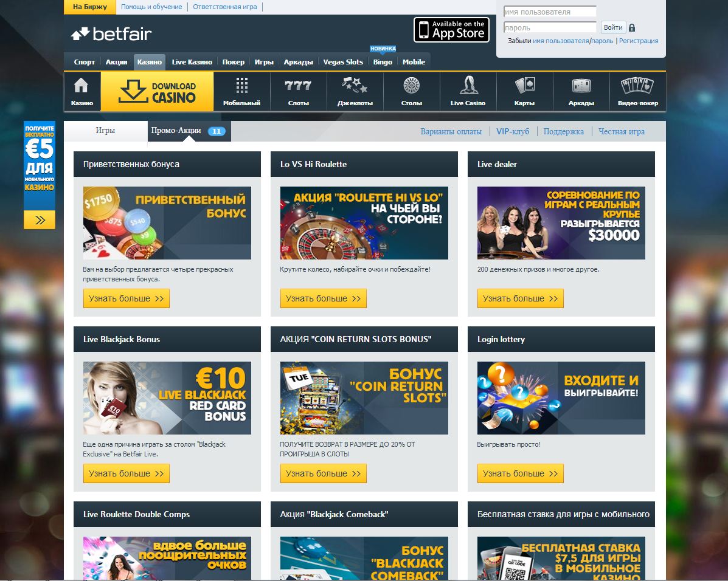
Task: Open Варианты оплаты link
Action: (x=451, y=132)
